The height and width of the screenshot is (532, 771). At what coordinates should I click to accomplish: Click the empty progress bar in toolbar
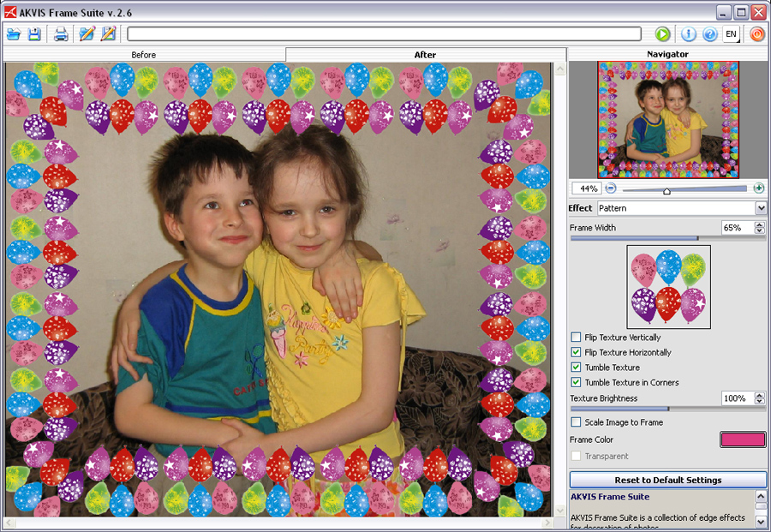pyautogui.click(x=384, y=34)
